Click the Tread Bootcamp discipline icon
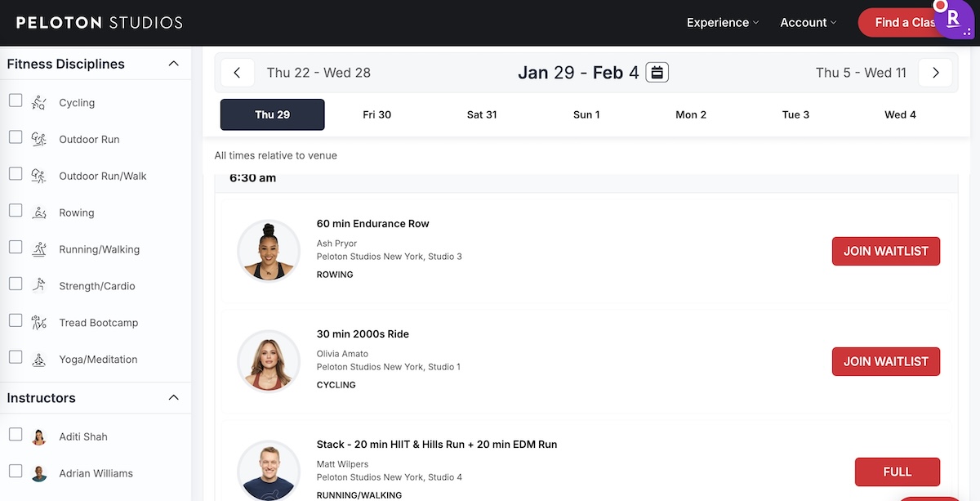Image resolution: width=980 pixels, height=501 pixels. coord(38,322)
